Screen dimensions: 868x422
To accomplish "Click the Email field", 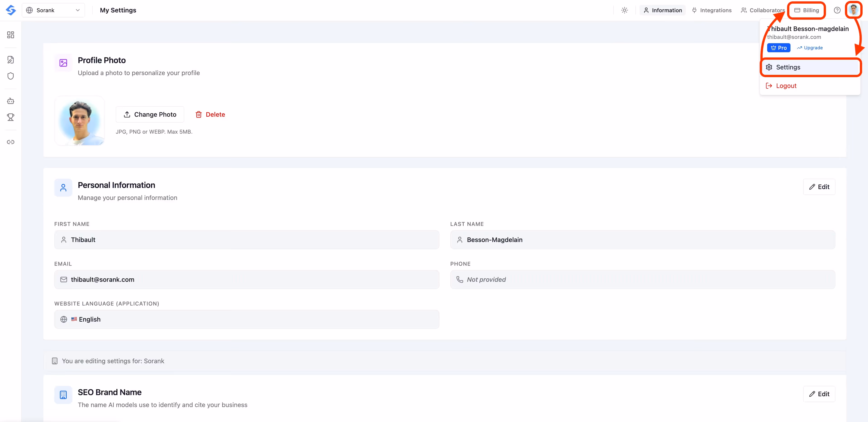I will pyautogui.click(x=247, y=280).
